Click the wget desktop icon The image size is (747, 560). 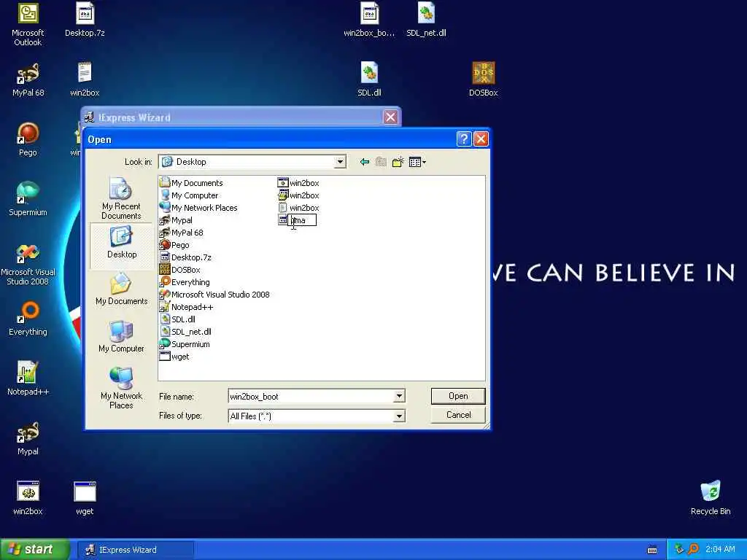point(85,499)
